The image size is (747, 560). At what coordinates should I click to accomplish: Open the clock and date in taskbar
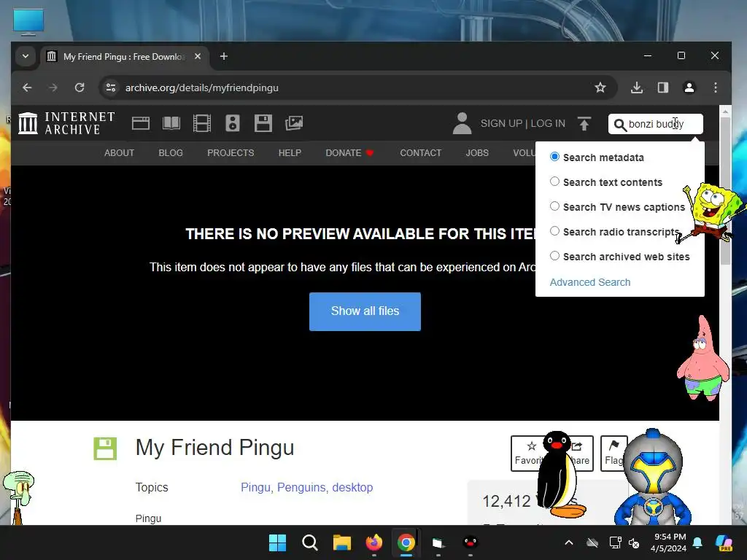(x=668, y=542)
